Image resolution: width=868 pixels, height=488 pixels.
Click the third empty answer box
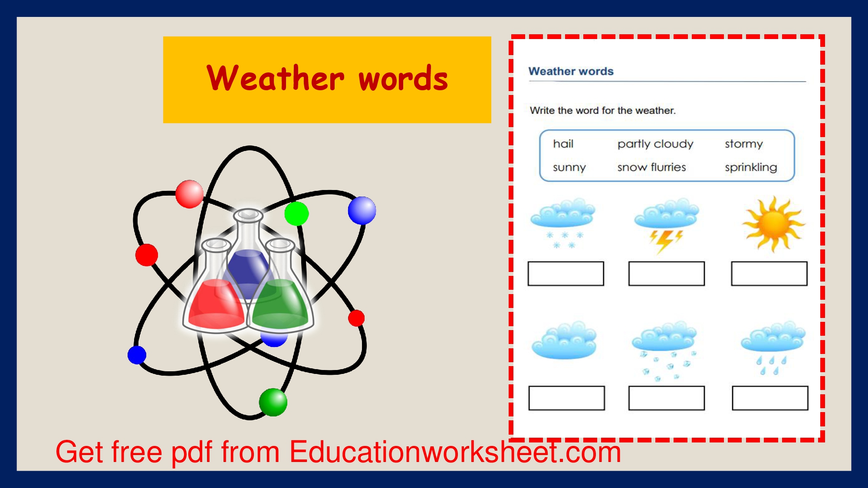pyautogui.click(x=769, y=273)
